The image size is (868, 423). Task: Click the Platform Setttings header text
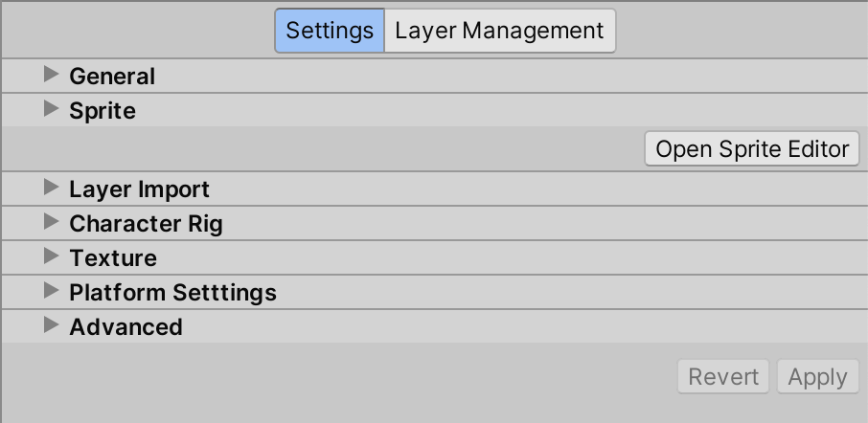click(172, 292)
